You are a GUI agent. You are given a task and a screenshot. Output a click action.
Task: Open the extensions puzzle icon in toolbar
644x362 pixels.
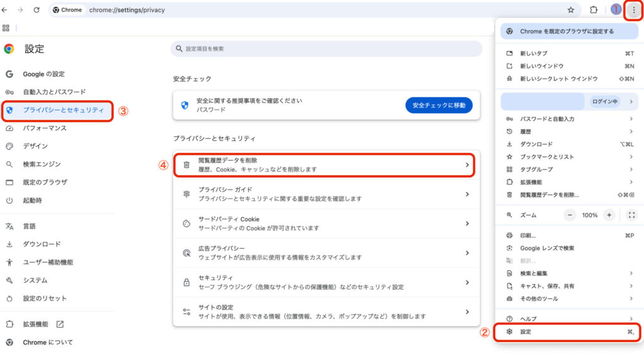(x=594, y=10)
